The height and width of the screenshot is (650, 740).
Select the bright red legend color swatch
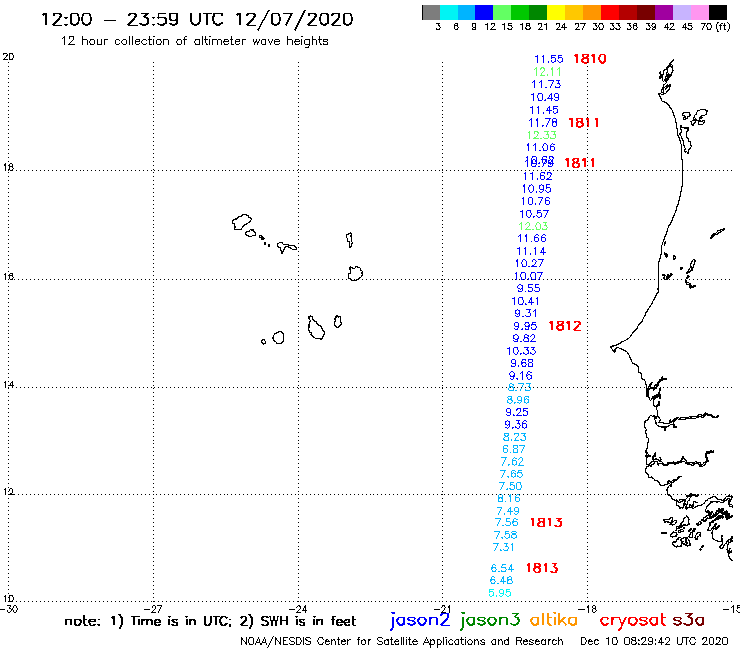tap(610, 13)
